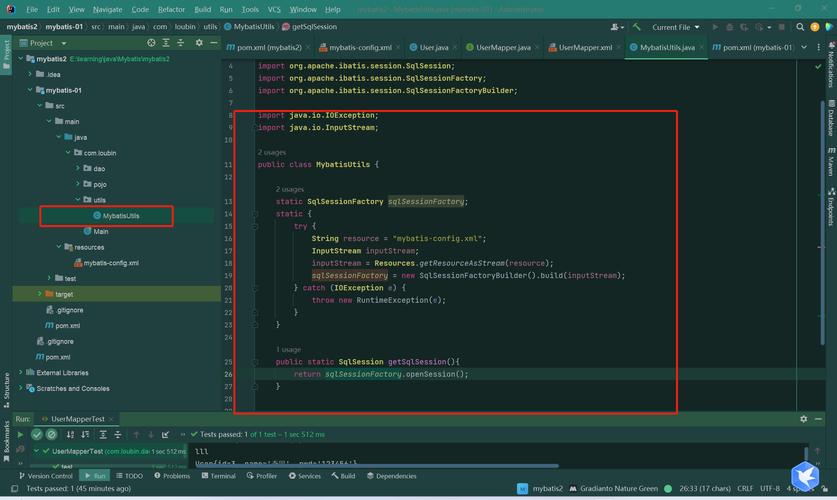Collapse all test results in Run panel
The width and height of the screenshot is (837, 500).
click(x=117, y=434)
